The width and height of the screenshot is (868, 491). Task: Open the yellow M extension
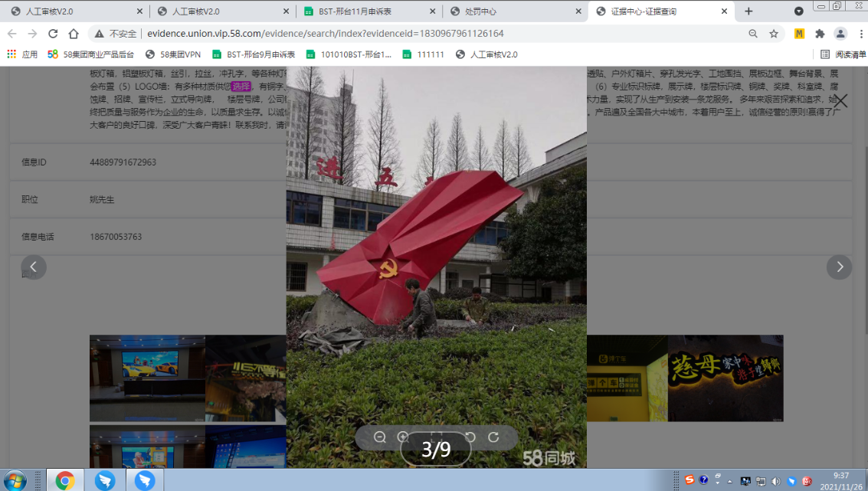point(799,34)
